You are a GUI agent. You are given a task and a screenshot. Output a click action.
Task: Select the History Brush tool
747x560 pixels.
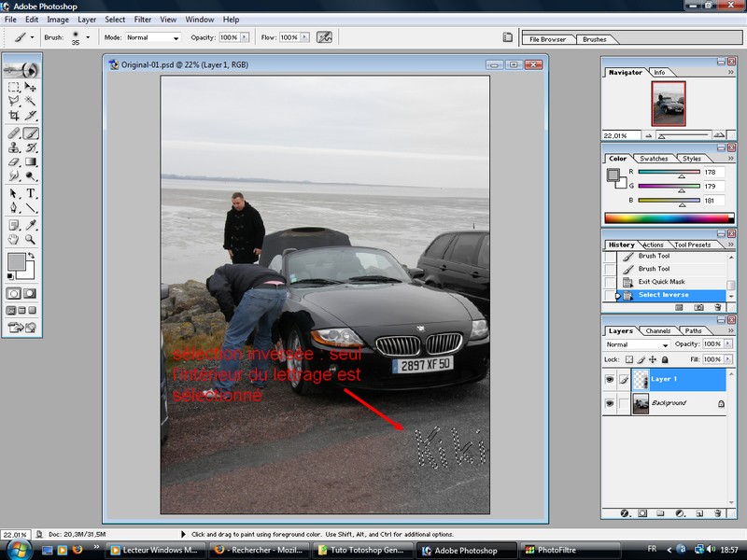point(31,147)
